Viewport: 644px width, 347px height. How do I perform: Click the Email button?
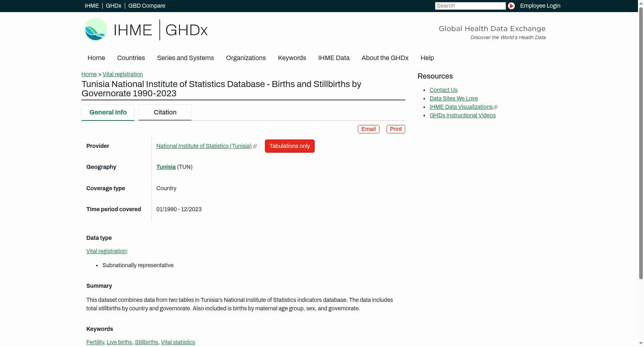pos(369,129)
